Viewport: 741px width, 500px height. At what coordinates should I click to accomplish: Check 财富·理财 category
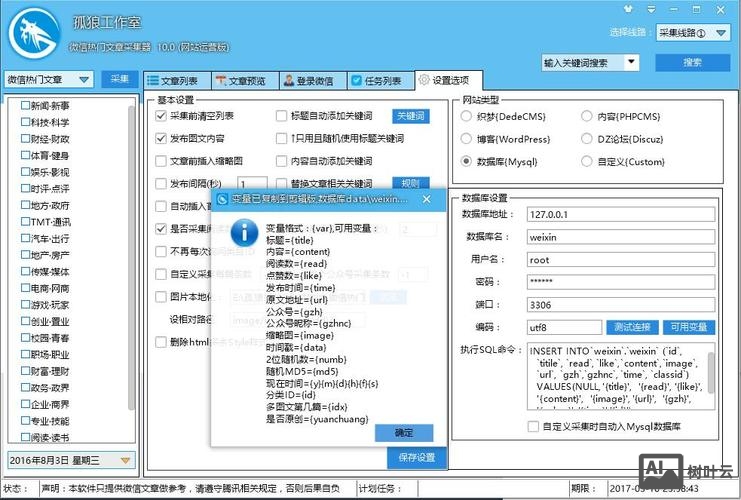click(x=25, y=371)
